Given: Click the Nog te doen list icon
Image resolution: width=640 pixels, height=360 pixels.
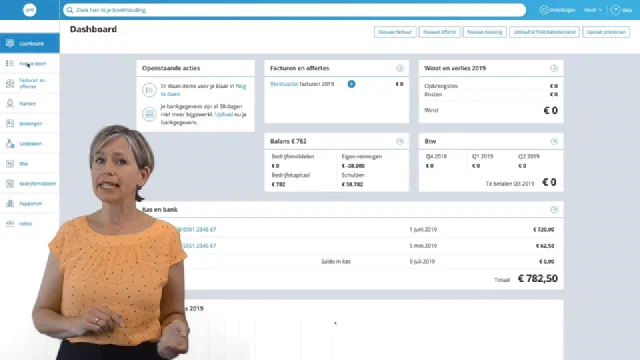Looking at the screenshot, I should (x=10, y=63).
